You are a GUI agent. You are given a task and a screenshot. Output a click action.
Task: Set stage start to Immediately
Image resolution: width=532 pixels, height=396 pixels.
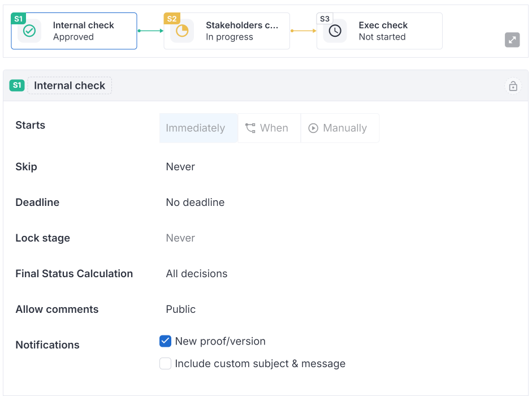tap(196, 128)
